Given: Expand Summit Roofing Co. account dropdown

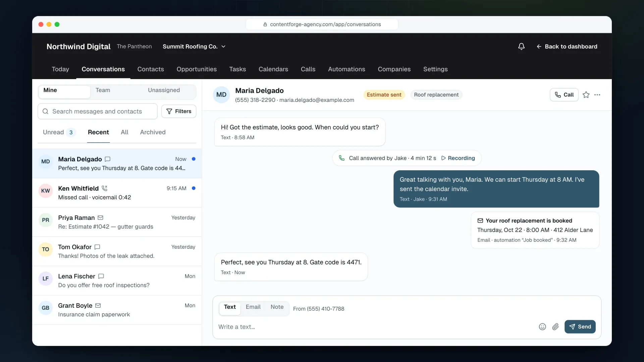Looking at the screenshot, I should point(194,47).
